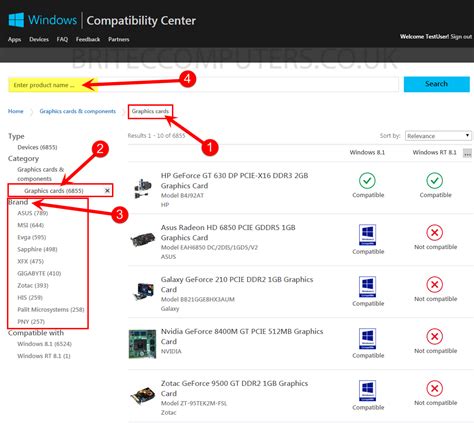Image resolution: width=474 pixels, height=423 pixels.
Task: Open Asus Radeon HD 6850 title
Action: tap(228, 232)
